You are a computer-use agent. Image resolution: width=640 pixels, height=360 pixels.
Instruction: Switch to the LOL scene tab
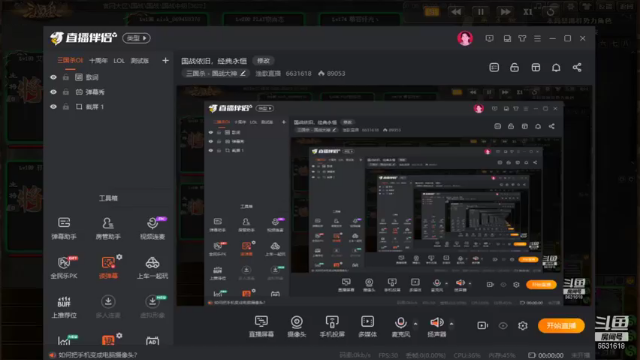[119, 61]
